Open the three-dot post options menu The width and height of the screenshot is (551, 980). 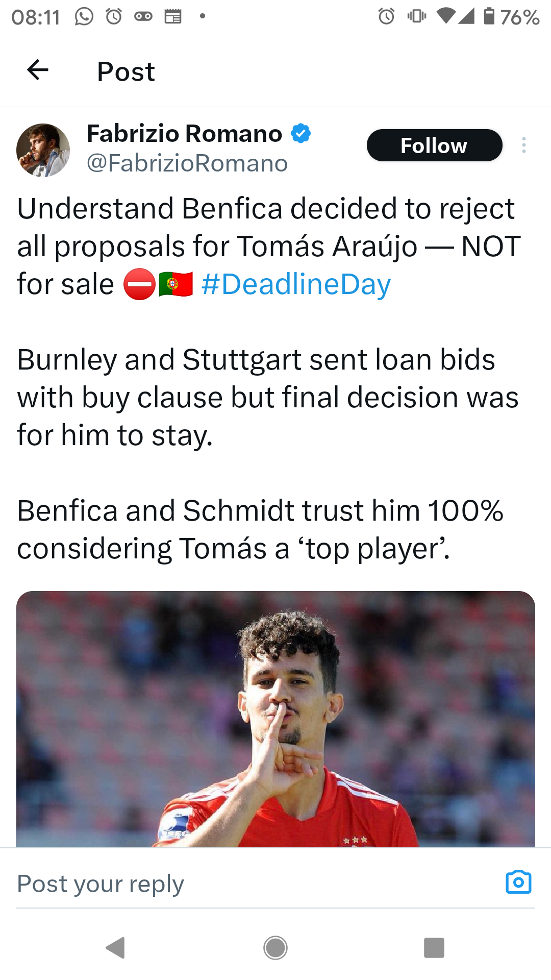pyautogui.click(x=523, y=145)
